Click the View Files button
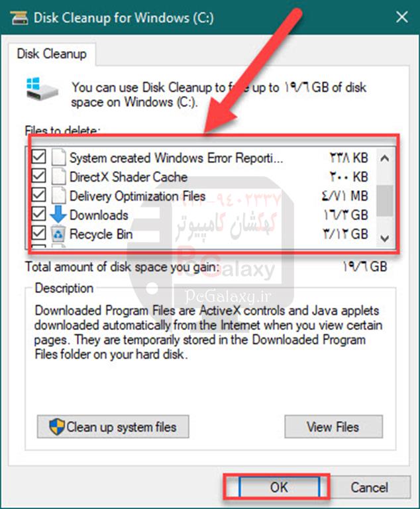 (x=333, y=427)
